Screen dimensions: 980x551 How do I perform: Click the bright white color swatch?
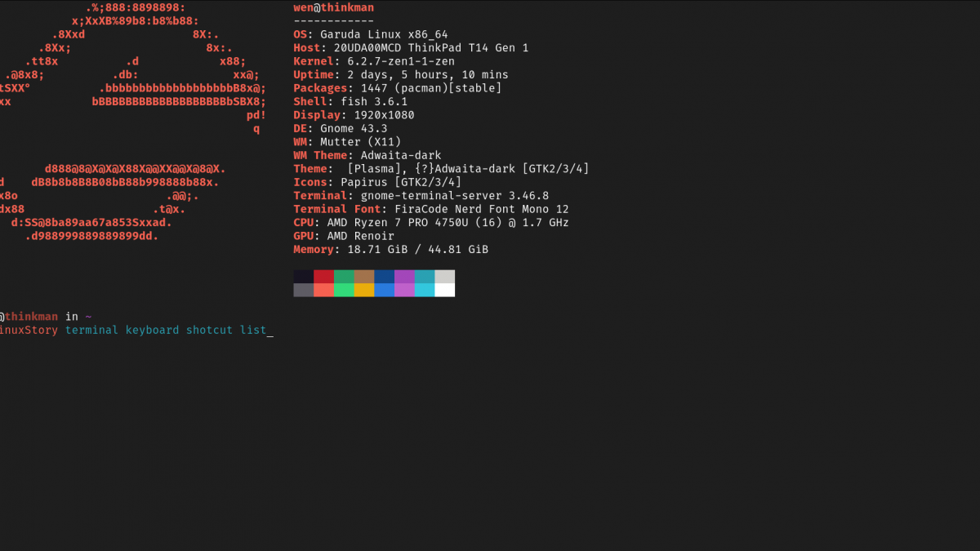[445, 290]
